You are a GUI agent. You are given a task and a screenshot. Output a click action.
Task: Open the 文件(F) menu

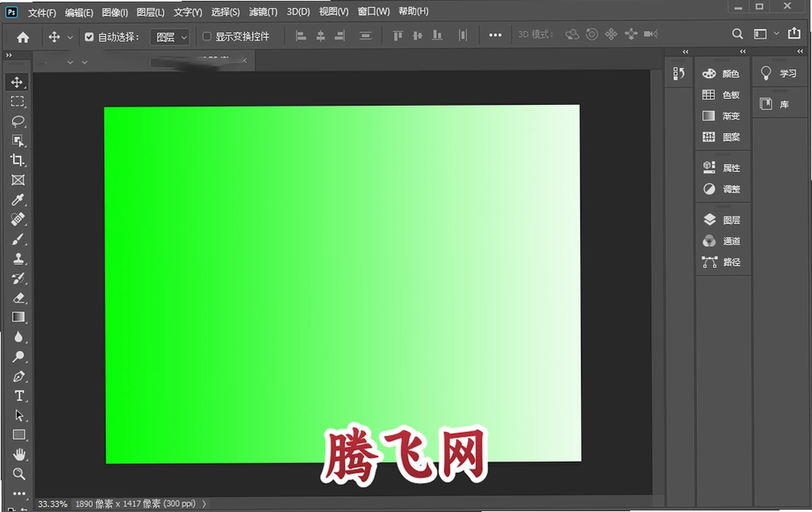41,12
